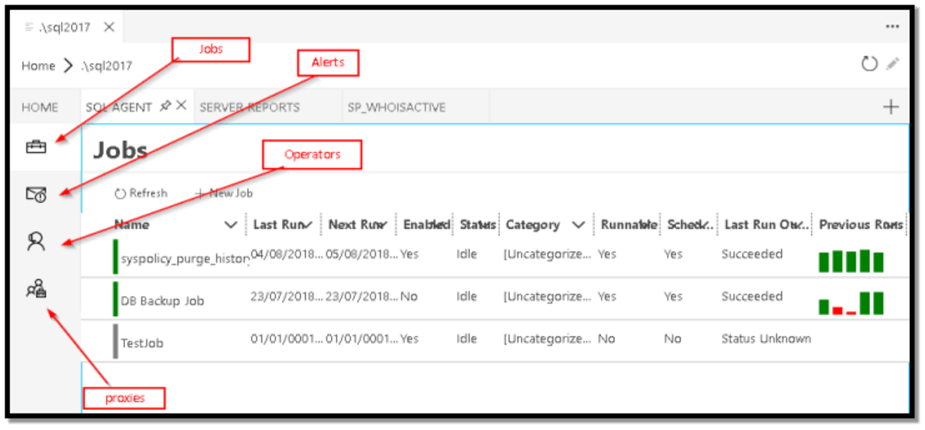
Task: Click the Last Run Outcome column header
Action: click(x=766, y=225)
